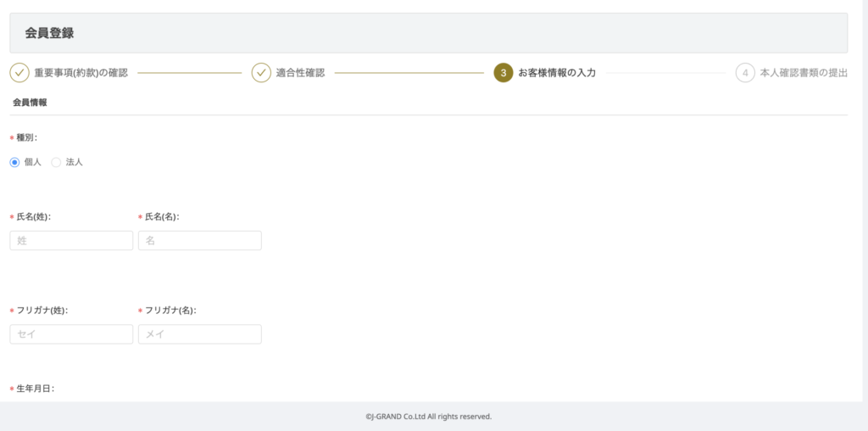The width and height of the screenshot is (868, 431).
Task: Select the お客様情報の入力 step label
Action: 556,73
